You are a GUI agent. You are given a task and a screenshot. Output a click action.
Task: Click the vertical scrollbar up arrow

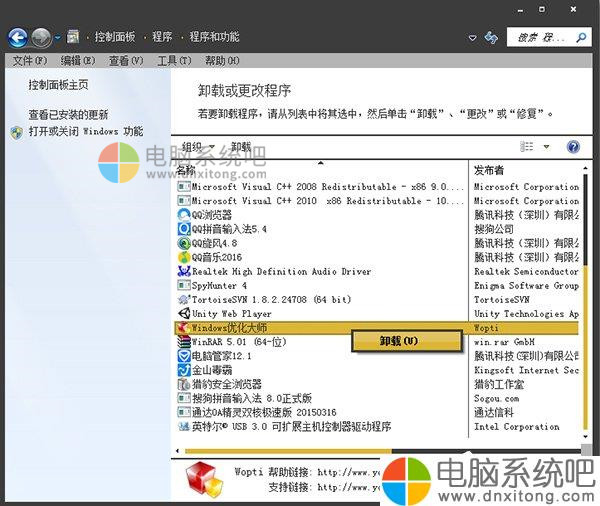pos(585,168)
